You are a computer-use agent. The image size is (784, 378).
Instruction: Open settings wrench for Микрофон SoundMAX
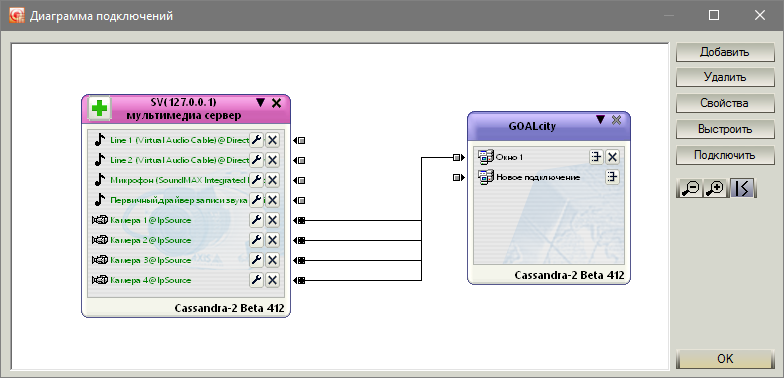click(x=256, y=180)
